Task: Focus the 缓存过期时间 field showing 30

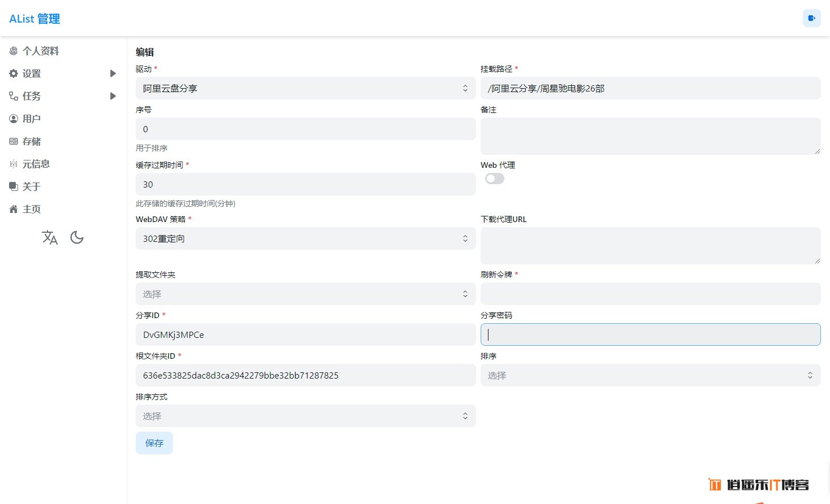Action: pos(306,184)
